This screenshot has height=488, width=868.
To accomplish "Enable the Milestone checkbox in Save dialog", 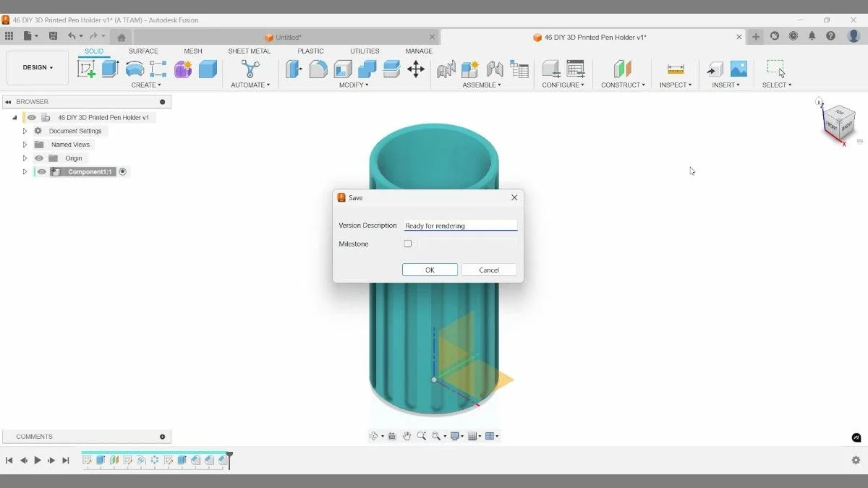I will [407, 244].
